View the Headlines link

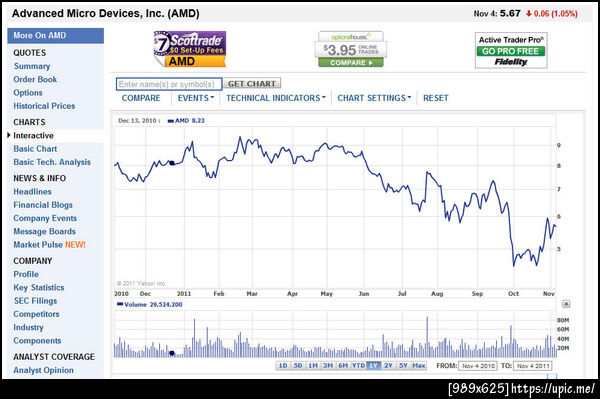click(x=32, y=192)
